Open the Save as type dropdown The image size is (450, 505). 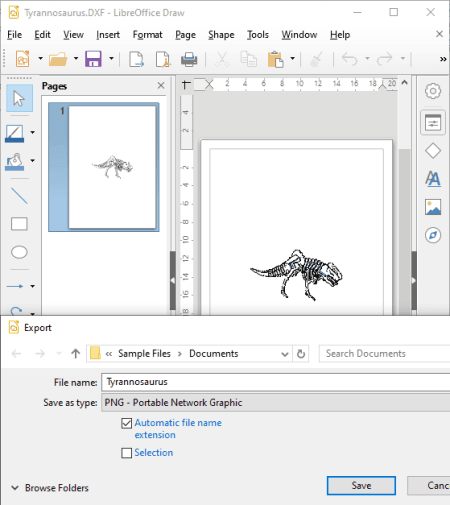(x=276, y=403)
